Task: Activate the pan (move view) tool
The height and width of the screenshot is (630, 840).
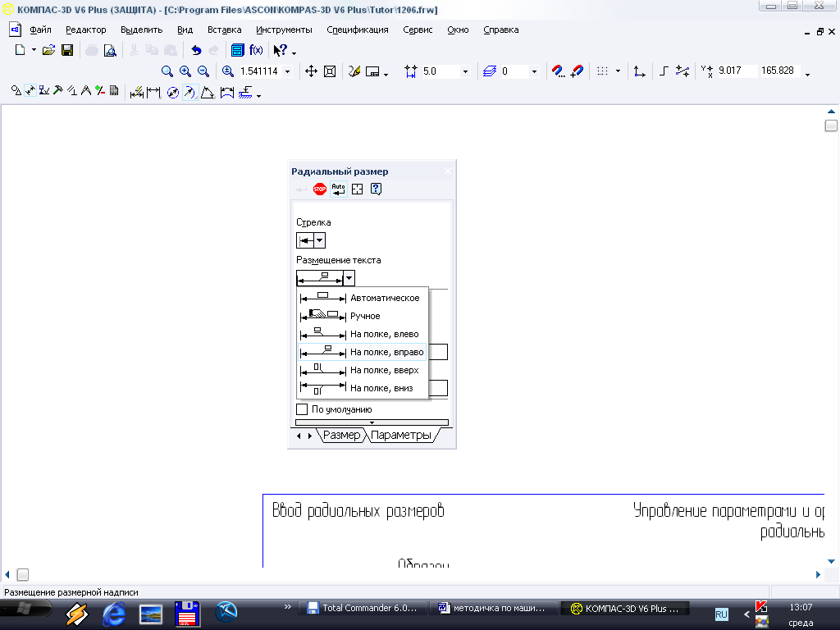Action: point(311,71)
